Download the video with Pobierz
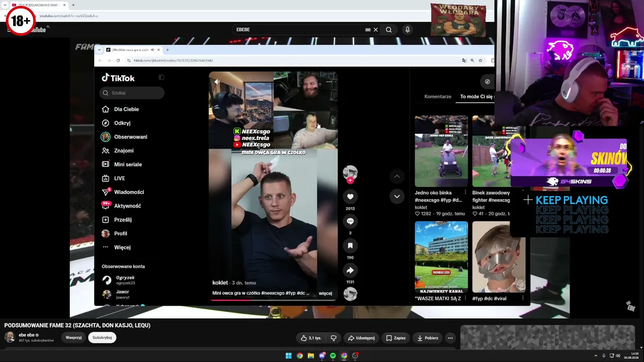 428,338
